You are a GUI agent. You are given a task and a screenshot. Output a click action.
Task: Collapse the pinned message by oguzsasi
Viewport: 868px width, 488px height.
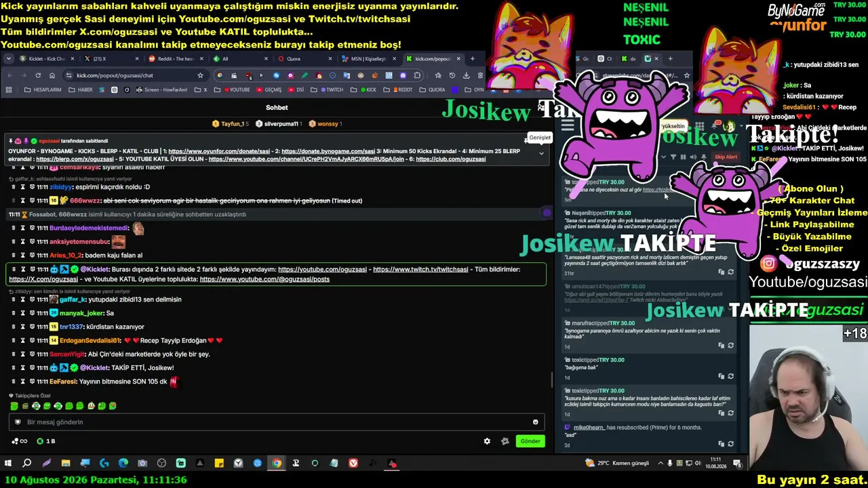(541, 153)
